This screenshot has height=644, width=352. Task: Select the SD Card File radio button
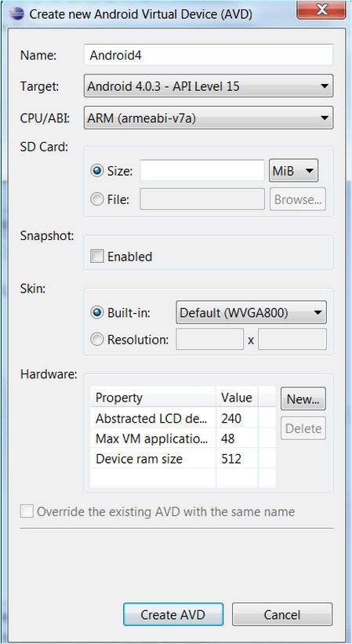pos(97,199)
